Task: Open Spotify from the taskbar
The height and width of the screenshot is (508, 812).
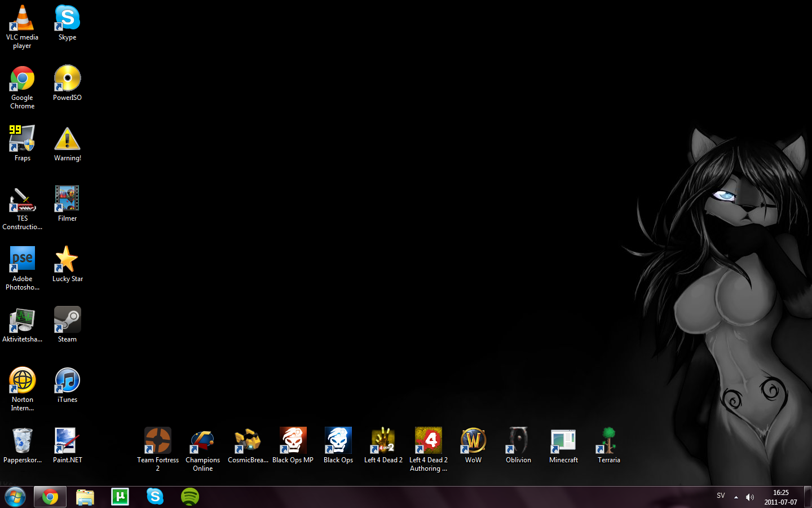Action: pyautogui.click(x=190, y=497)
